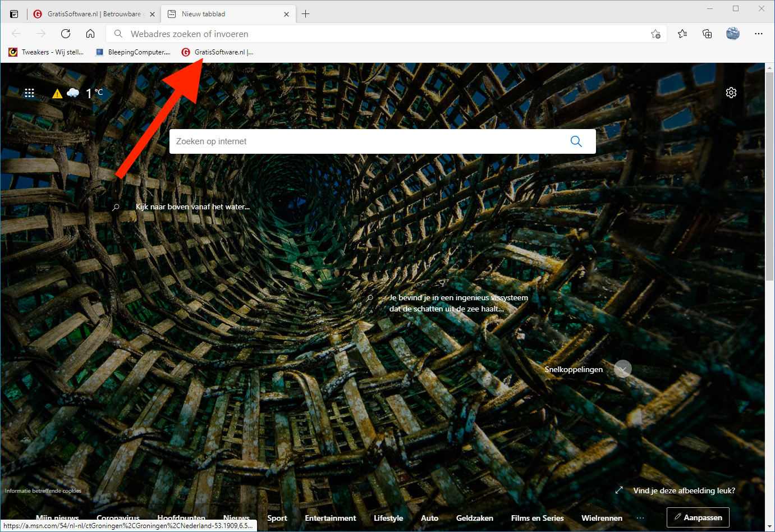Expand the background image fullscreen arrow
775x532 pixels.
619,490
